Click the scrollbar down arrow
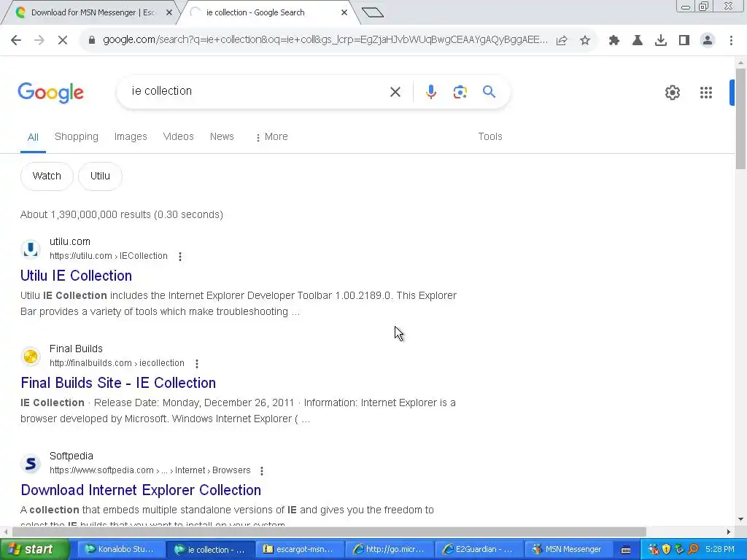Viewport: 747px width, 560px height. pyautogui.click(x=740, y=519)
